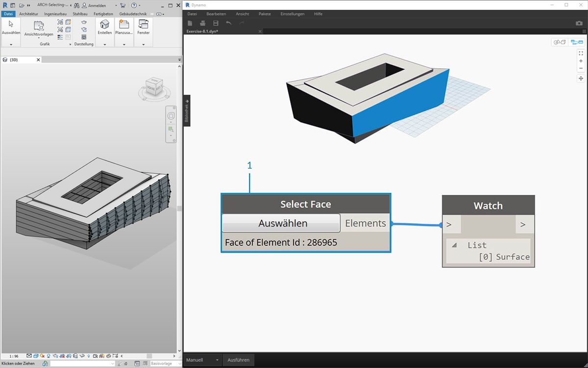Click the Revit open folder icon
Viewport: 588px width, 368px height.
point(22,5)
